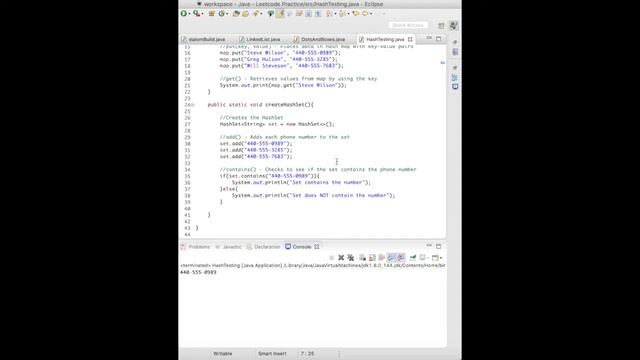
Task: Open the Outline view icon in right sidebar
Action: coord(455,77)
